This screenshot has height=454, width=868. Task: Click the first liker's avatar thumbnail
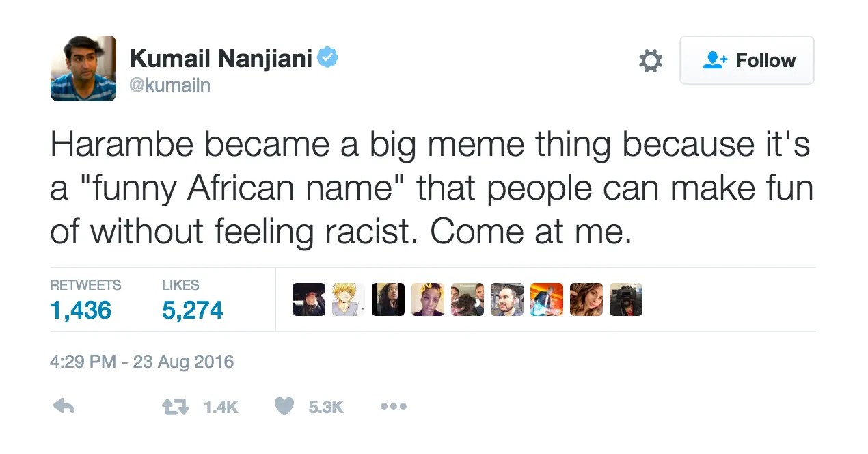308,299
